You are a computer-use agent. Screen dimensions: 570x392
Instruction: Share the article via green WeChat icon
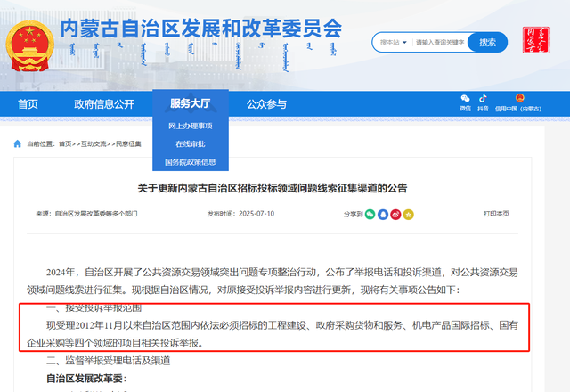[x=370, y=215]
